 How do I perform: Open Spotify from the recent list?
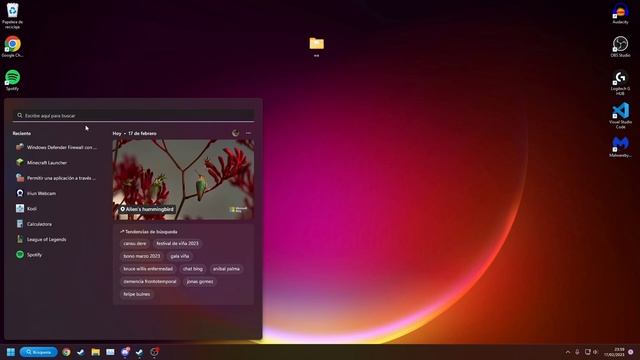[57, 255]
